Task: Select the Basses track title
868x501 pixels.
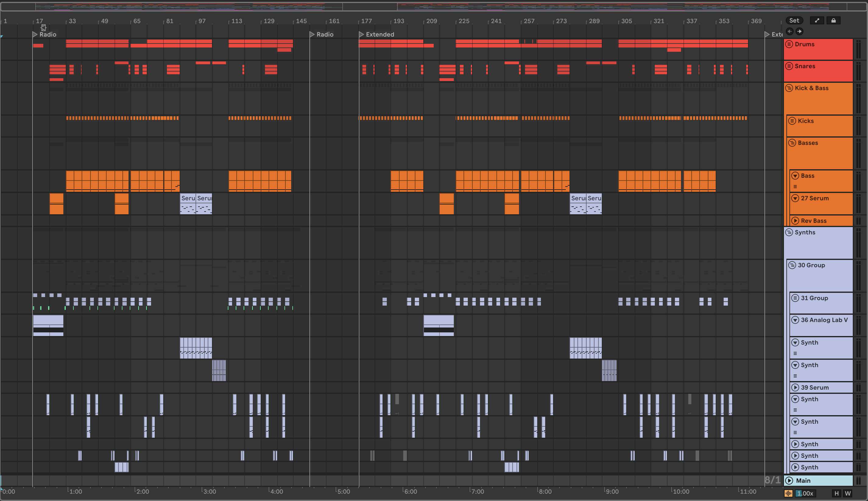Action: coord(808,143)
